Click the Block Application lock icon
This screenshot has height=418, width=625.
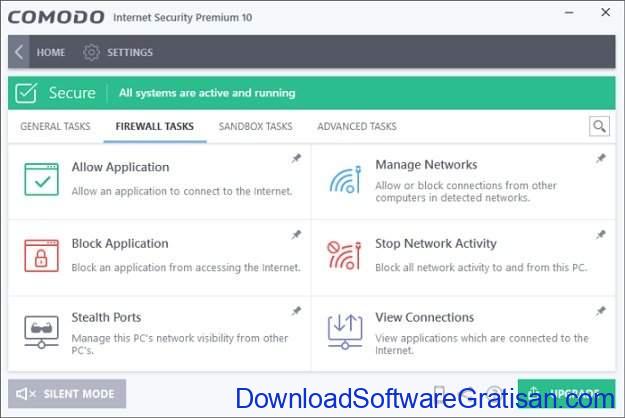coord(41,255)
